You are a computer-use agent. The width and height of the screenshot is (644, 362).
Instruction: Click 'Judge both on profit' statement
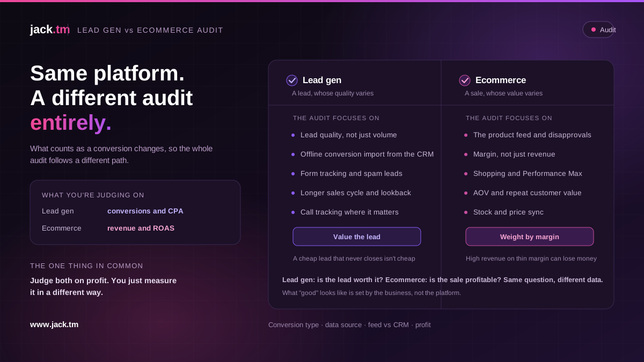coord(103,286)
